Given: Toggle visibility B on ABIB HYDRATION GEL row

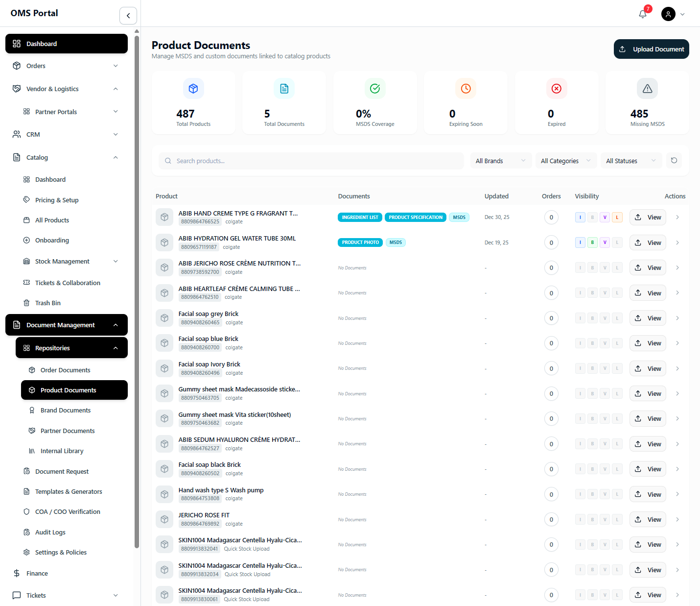Looking at the screenshot, I should click(x=592, y=242).
